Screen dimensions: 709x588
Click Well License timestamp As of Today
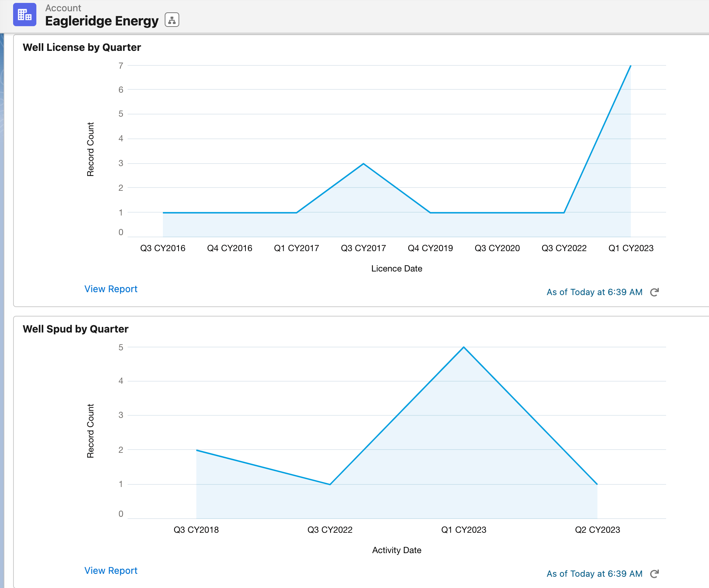pyautogui.click(x=594, y=292)
